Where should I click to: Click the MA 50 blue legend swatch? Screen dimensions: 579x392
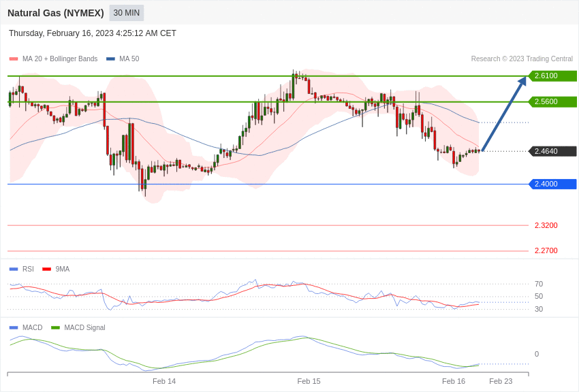pyautogui.click(x=110, y=59)
